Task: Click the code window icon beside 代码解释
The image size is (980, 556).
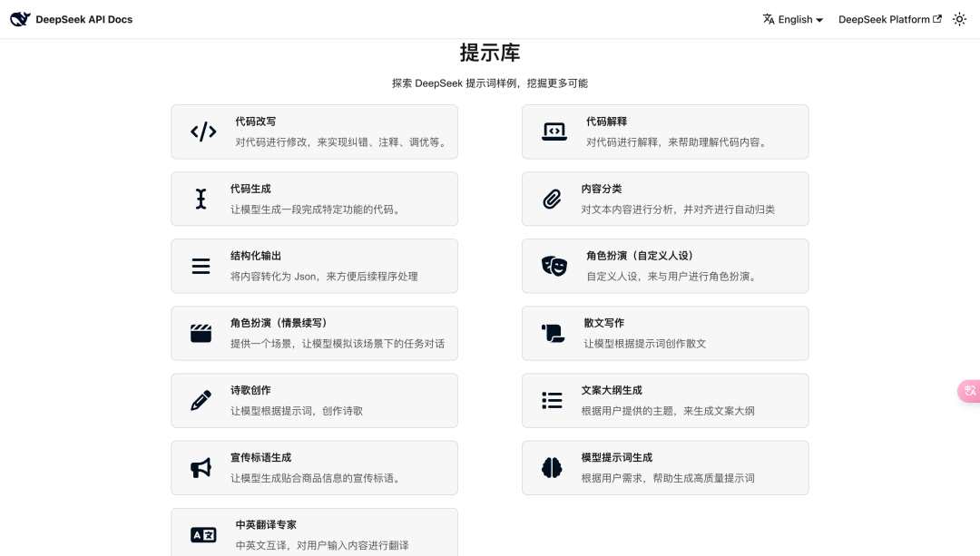Action: pyautogui.click(x=554, y=132)
